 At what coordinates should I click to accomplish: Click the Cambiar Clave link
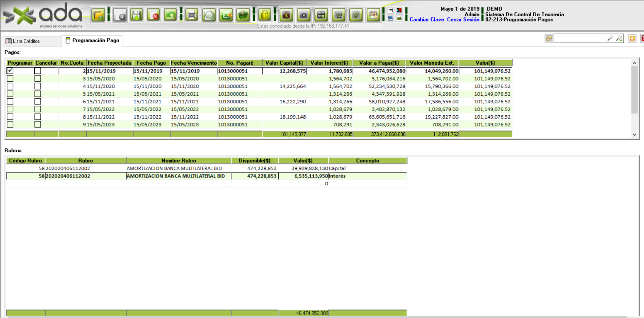[427, 20]
